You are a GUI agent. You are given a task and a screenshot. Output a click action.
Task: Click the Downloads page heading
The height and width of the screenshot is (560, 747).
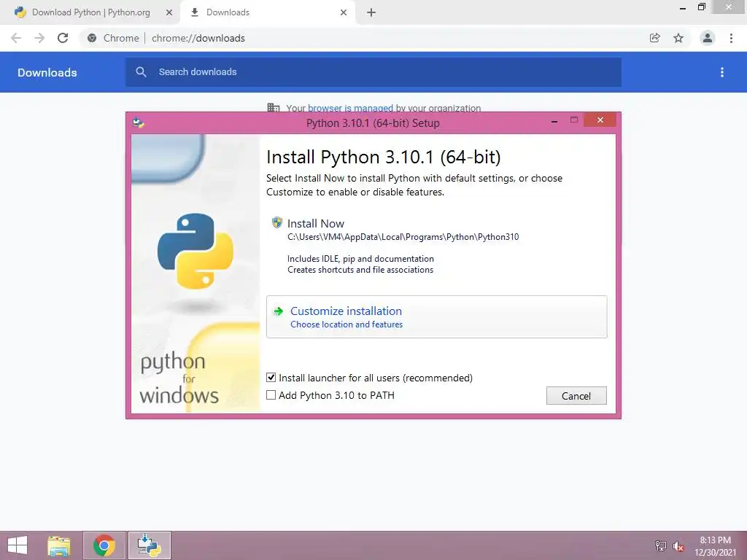point(47,72)
